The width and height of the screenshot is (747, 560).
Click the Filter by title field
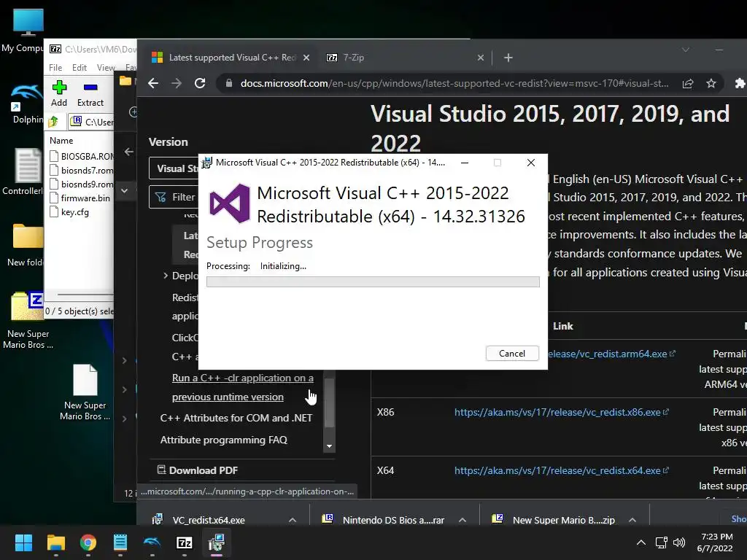click(x=174, y=197)
